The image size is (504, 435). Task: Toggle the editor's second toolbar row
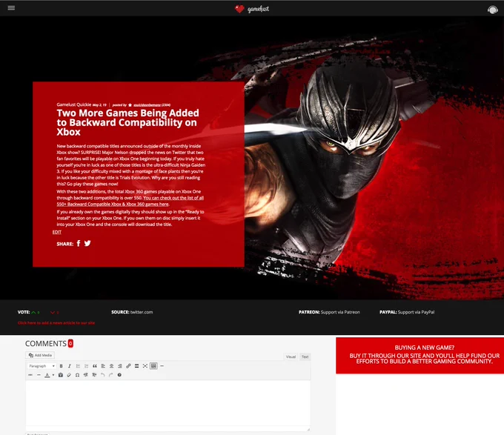153,366
